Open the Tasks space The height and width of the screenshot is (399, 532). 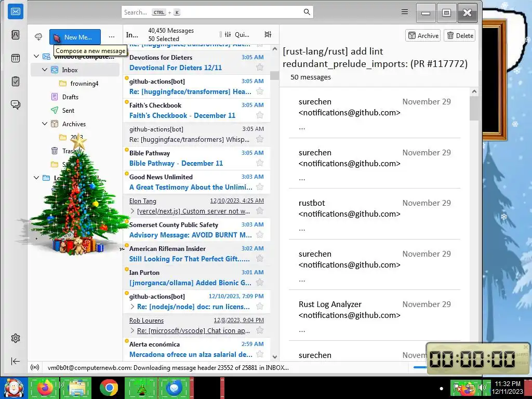[x=16, y=82]
